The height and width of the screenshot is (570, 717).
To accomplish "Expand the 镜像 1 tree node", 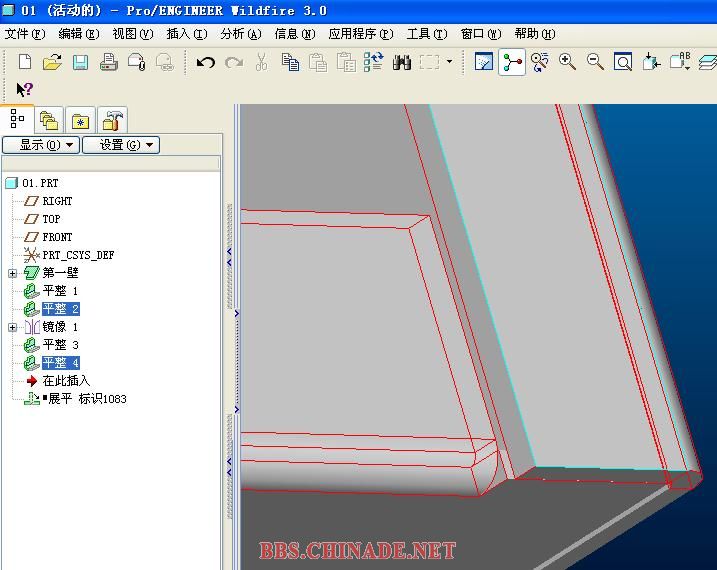I will pos(12,327).
